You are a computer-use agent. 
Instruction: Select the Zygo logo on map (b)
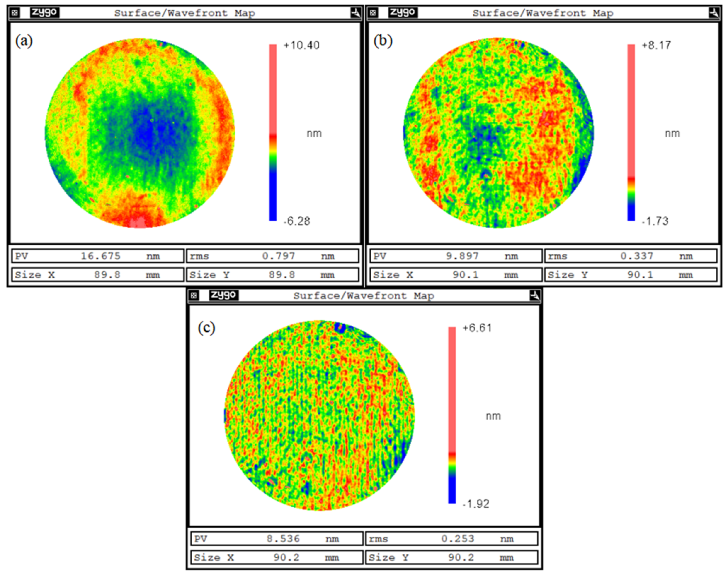[403, 13]
